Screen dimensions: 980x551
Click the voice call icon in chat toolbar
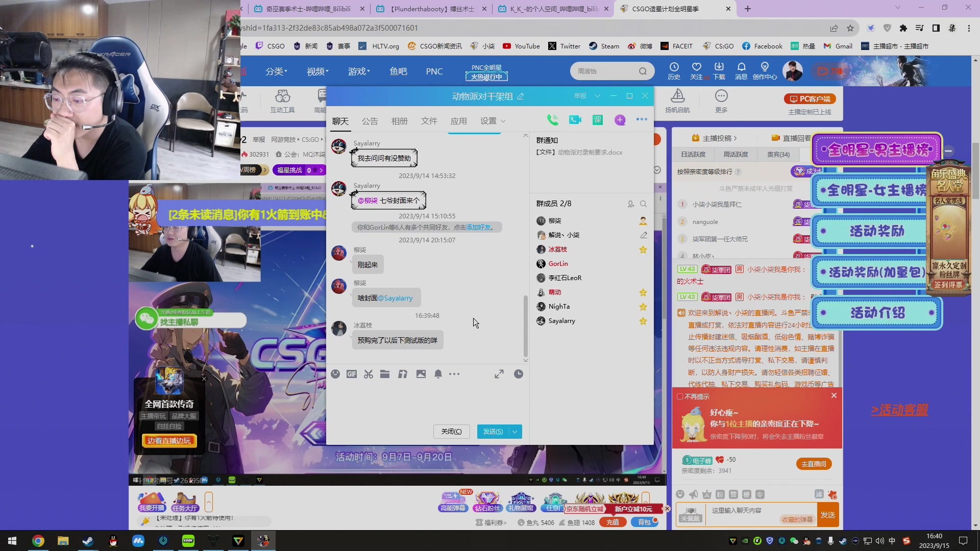(552, 120)
